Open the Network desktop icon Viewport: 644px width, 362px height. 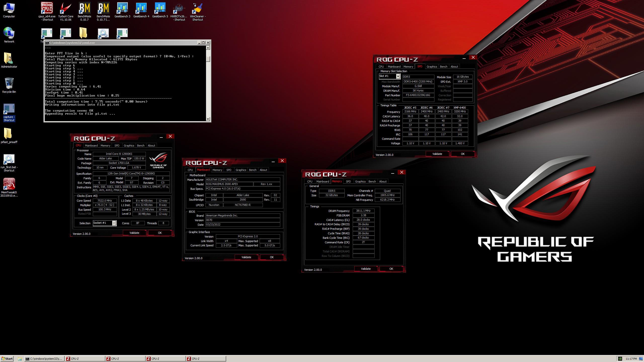(x=9, y=35)
